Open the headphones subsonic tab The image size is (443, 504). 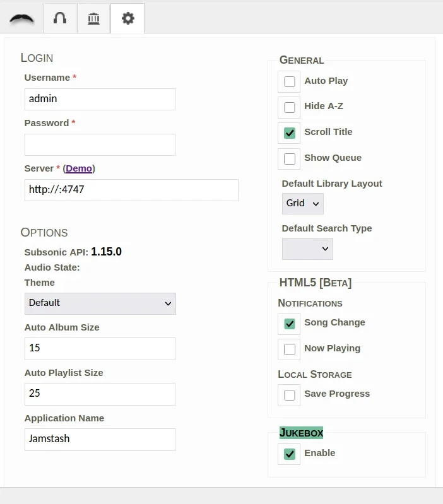point(60,18)
